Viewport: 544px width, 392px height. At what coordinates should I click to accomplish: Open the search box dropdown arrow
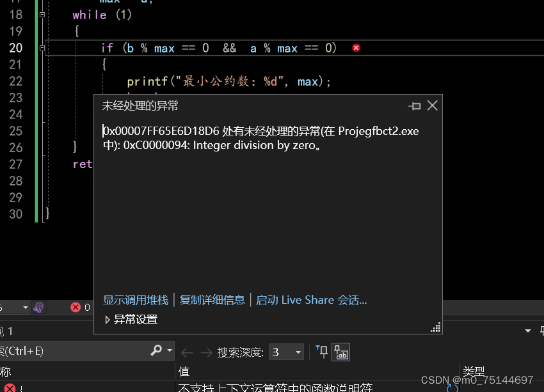tap(168, 350)
